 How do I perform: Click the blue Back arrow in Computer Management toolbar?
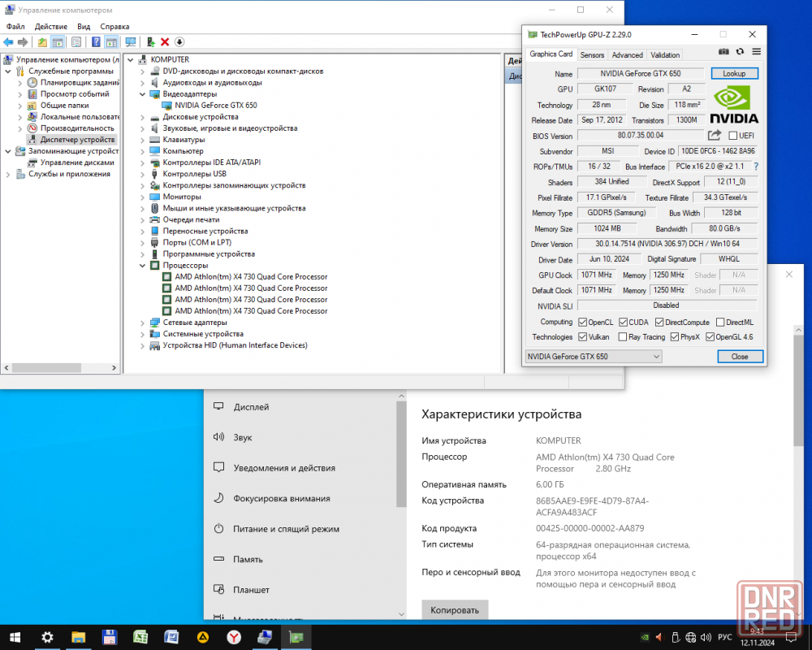[x=8, y=42]
